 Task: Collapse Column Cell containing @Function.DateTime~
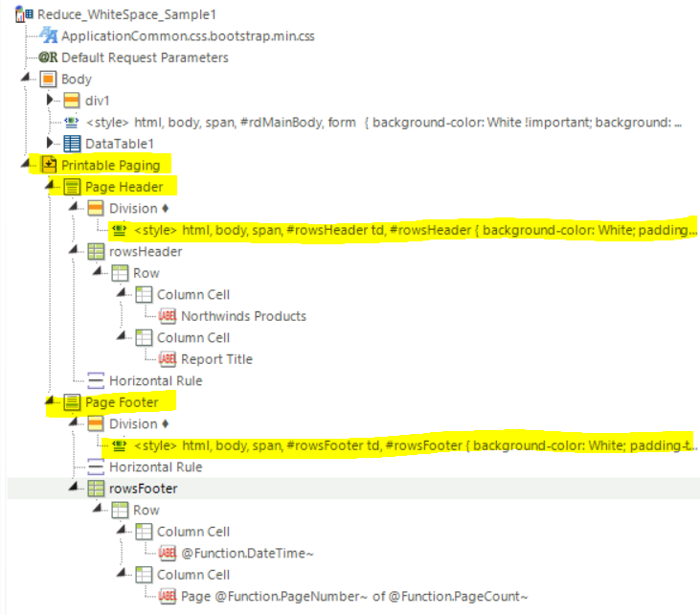click(121, 530)
